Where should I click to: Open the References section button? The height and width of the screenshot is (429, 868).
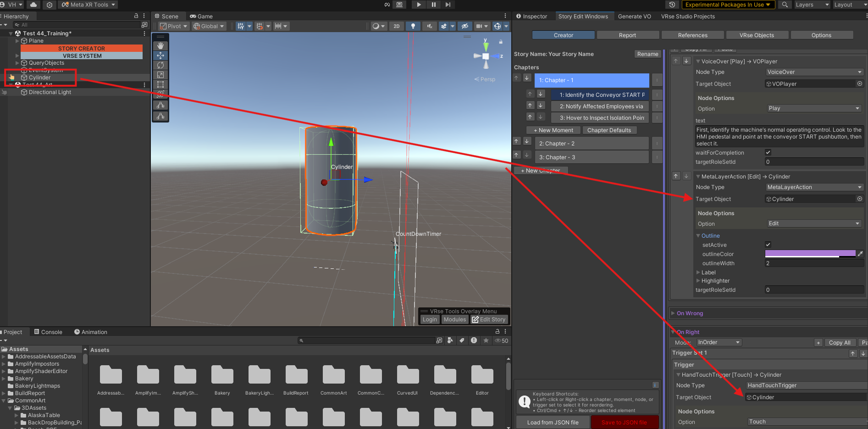tap(692, 35)
